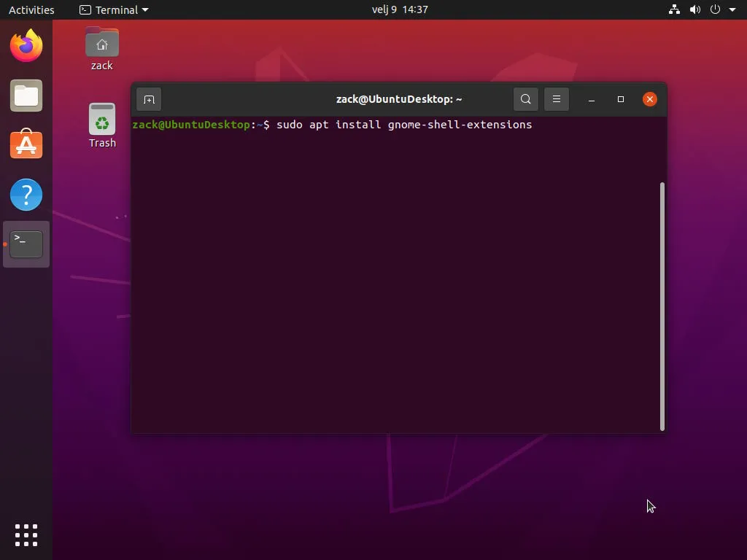Click the terminal vertical scrollbar

[x=662, y=306]
